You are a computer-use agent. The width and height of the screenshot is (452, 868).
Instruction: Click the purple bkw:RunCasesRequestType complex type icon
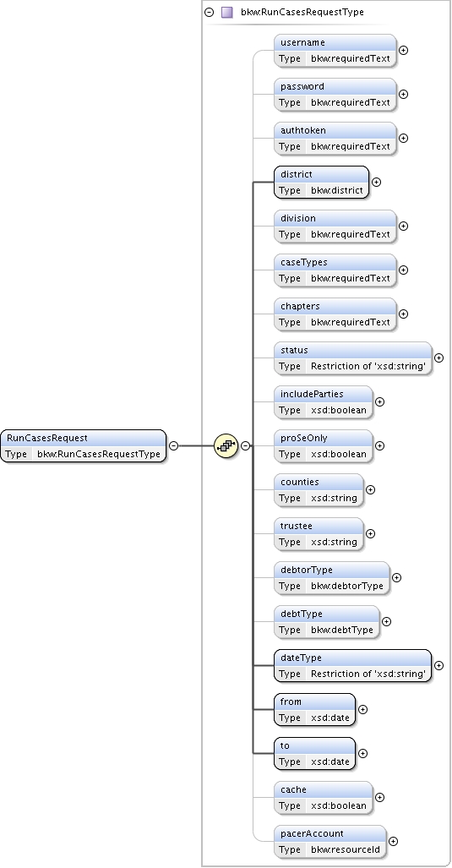click(226, 12)
